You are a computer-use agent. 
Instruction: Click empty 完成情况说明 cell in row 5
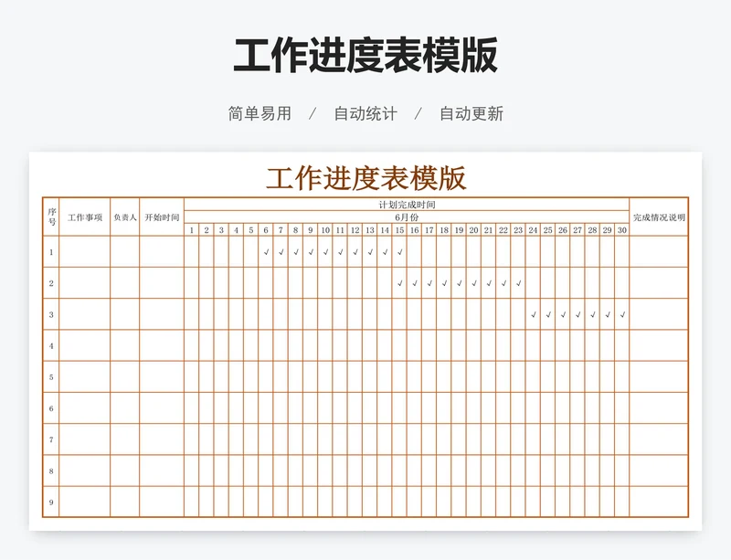coord(659,376)
